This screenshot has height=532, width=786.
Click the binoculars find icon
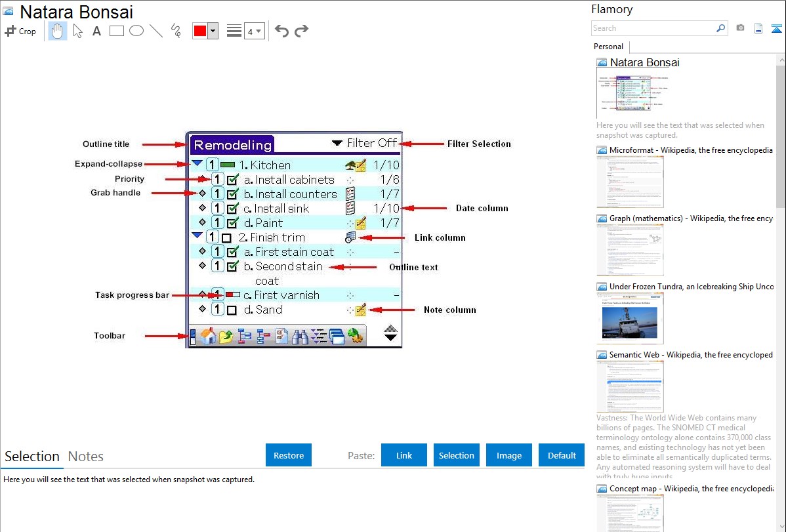tap(300, 337)
